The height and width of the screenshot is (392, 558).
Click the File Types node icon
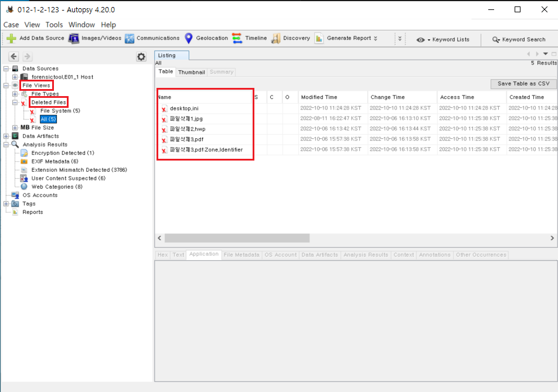pos(24,94)
